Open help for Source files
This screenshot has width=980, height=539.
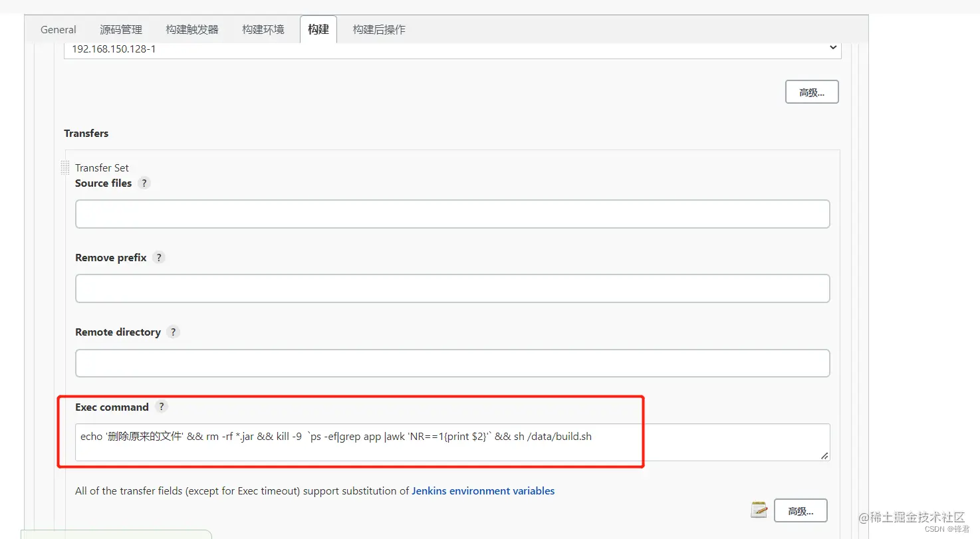click(144, 183)
